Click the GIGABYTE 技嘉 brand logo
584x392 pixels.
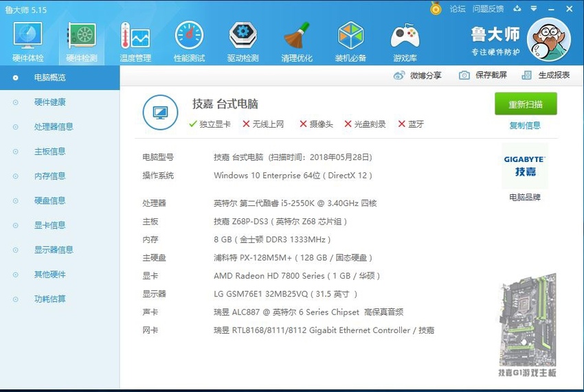pyautogui.click(x=525, y=166)
